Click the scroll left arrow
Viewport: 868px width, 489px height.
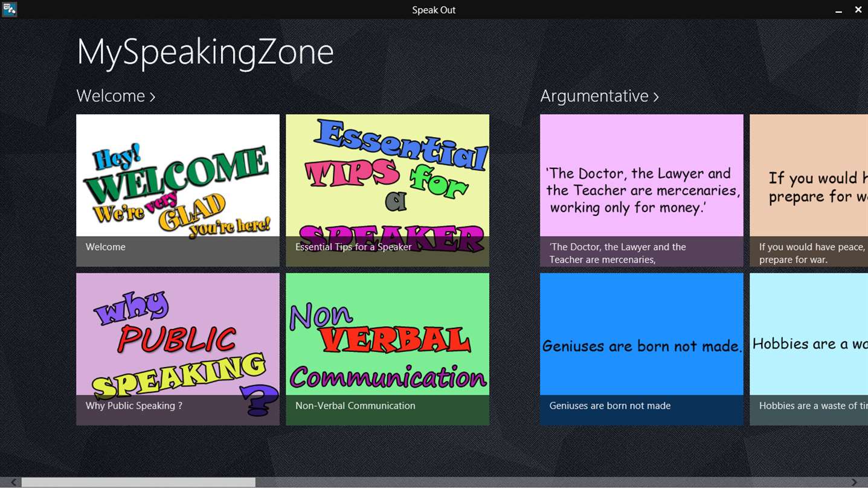13,482
